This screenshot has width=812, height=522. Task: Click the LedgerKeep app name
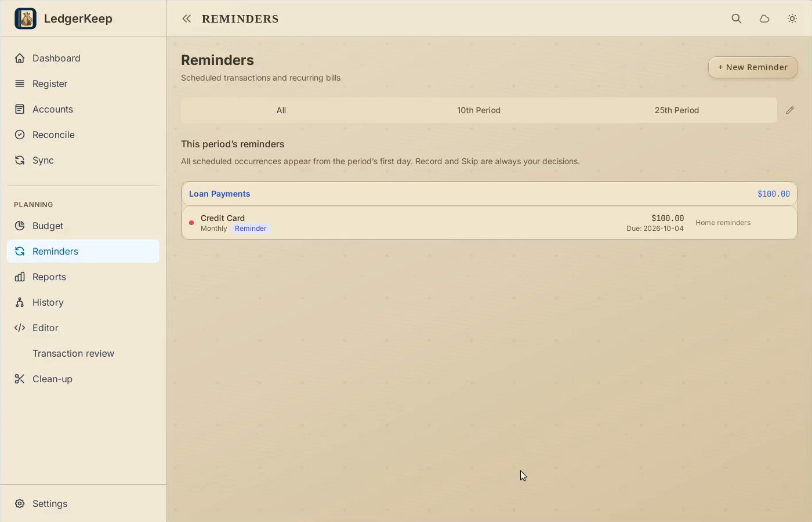pos(78,19)
